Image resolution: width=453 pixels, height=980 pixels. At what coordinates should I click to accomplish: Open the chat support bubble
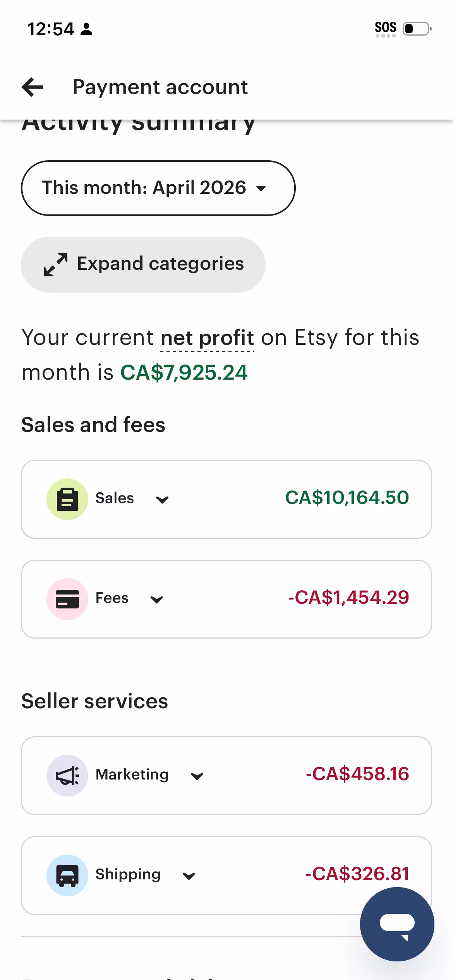397,924
